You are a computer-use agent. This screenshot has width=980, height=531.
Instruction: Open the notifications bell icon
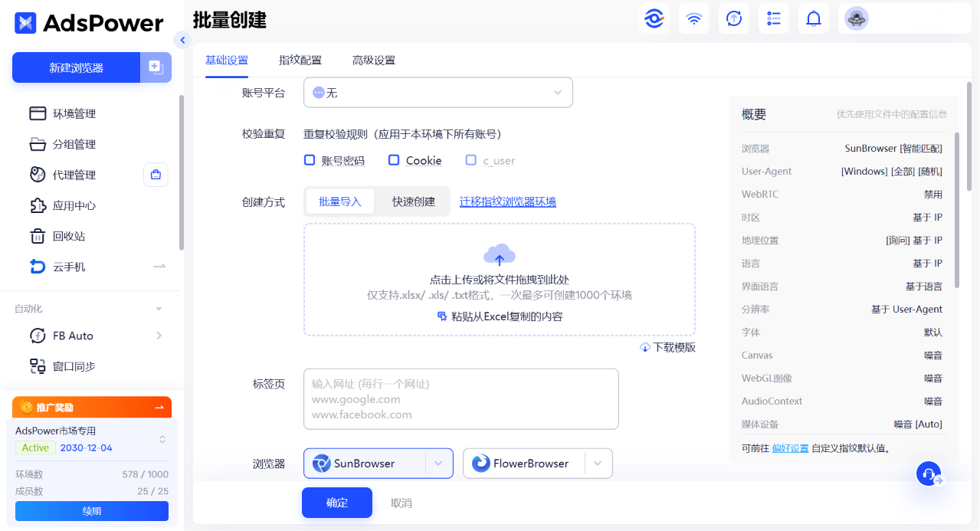coord(813,18)
